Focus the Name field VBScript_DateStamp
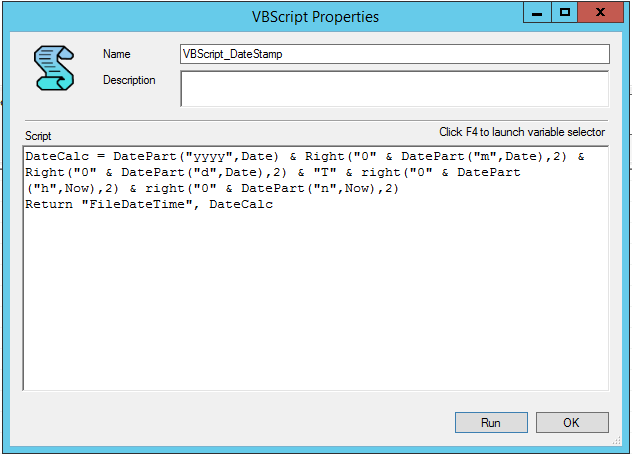 click(x=395, y=54)
